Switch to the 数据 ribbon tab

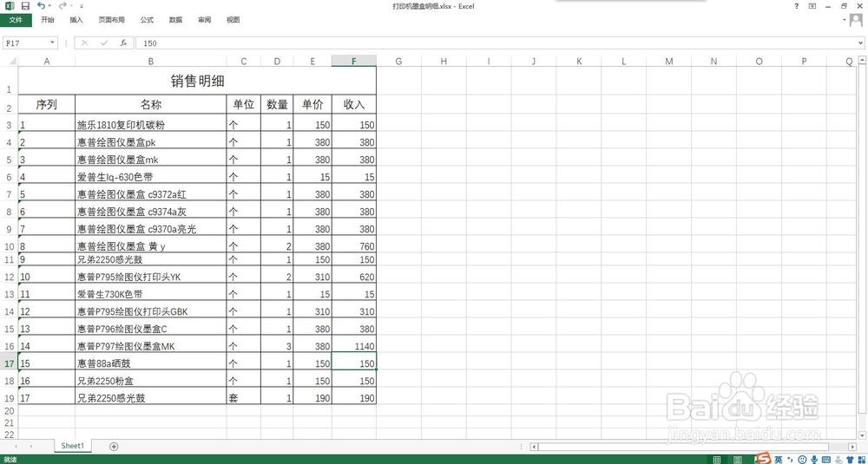click(x=175, y=20)
